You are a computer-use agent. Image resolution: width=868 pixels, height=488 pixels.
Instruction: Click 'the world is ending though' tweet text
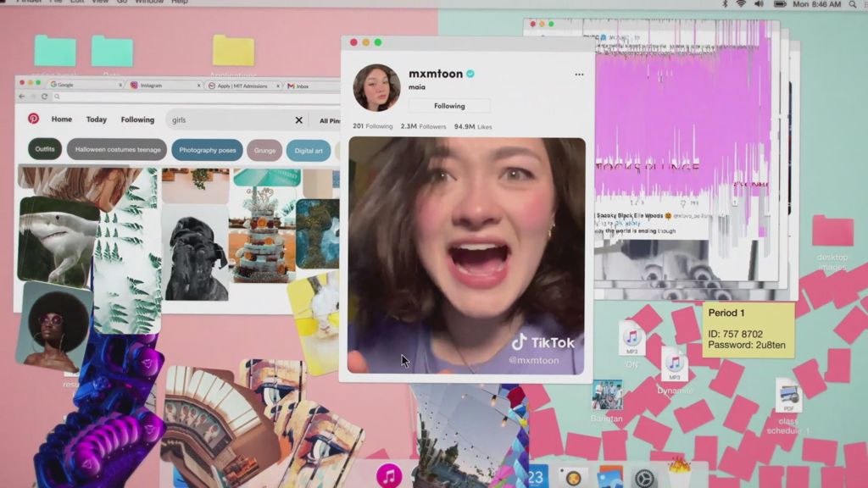coord(641,230)
